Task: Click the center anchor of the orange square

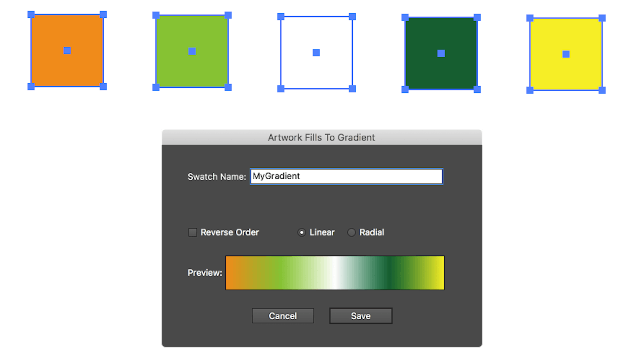Action: pos(67,51)
